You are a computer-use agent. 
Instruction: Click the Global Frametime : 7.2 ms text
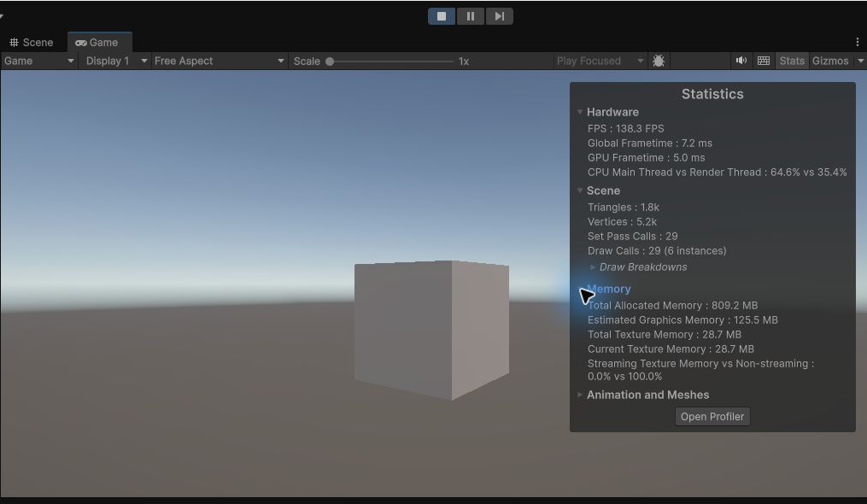pyautogui.click(x=650, y=144)
